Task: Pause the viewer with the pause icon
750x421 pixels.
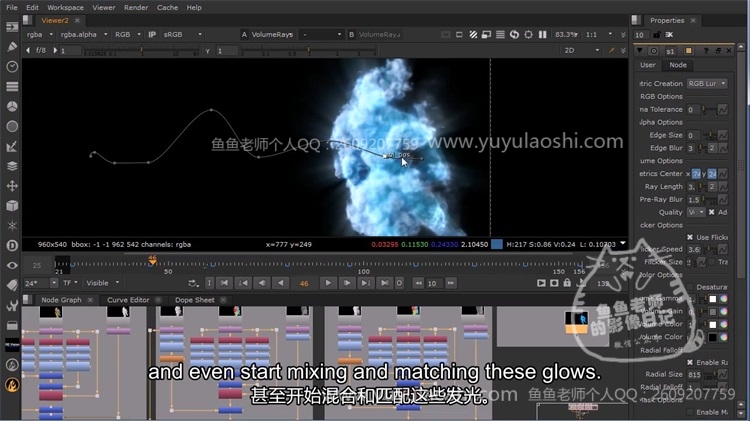Action: tap(542, 34)
